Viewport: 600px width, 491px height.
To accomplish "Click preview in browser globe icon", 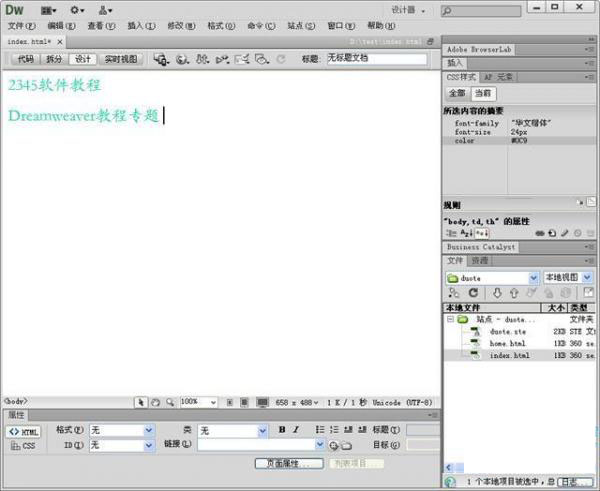I will [182, 59].
